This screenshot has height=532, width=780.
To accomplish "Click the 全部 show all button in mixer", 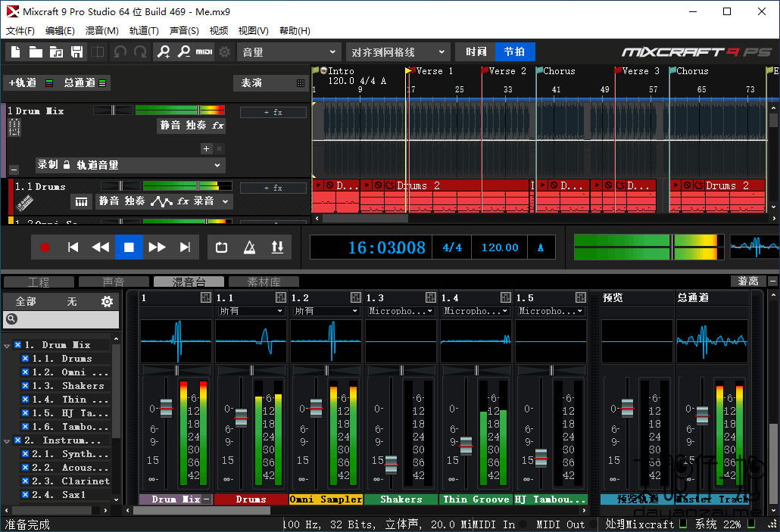I will pyautogui.click(x=26, y=301).
